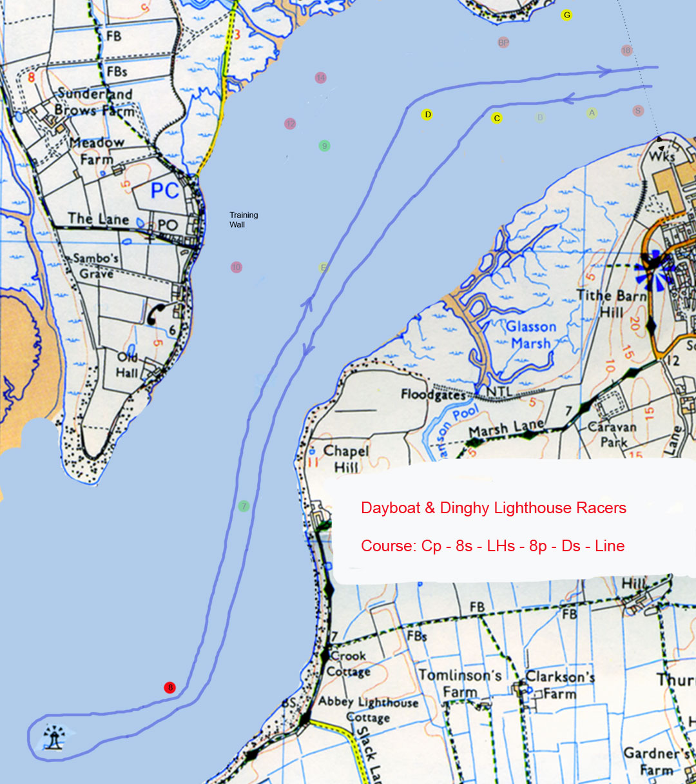Viewport: 696px width, 784px height.
Task: Click the faded BP buoy marker
Action: (x=503, y=43)
